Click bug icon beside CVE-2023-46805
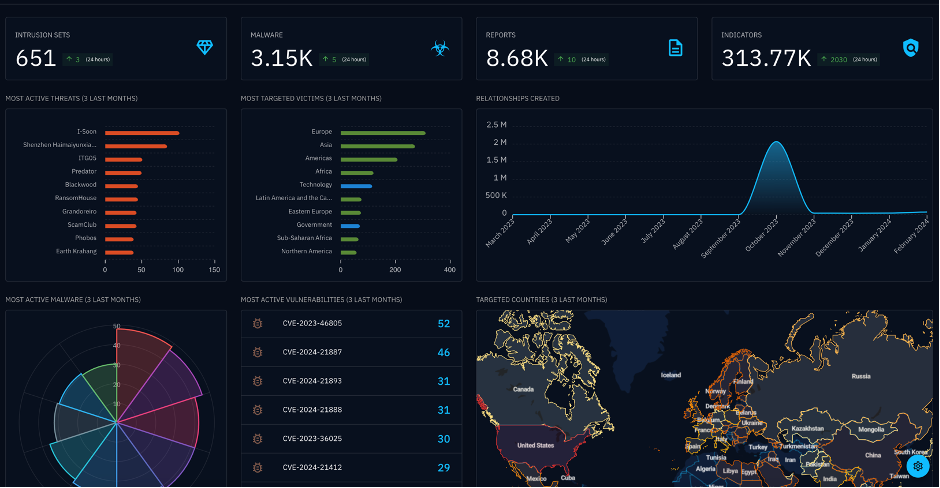This screenshot has width=940, height=488. pos(258,324)
